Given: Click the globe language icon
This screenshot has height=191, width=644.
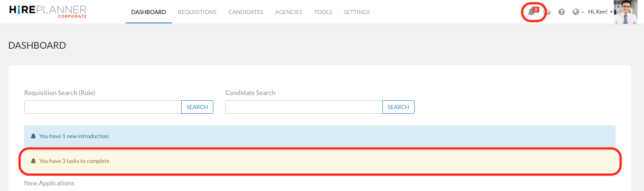Looking at the screenshot, I should [576, 12].
